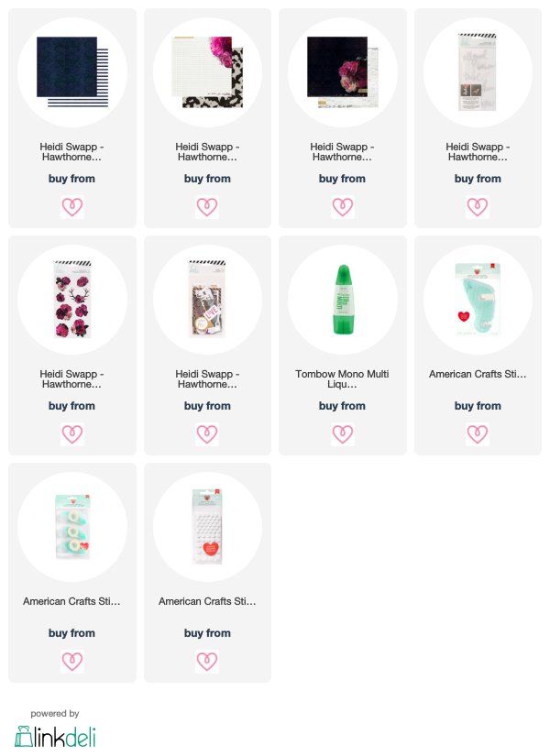Favorite the Hawthorne ephemera pack heart icon

coord(207,434)
